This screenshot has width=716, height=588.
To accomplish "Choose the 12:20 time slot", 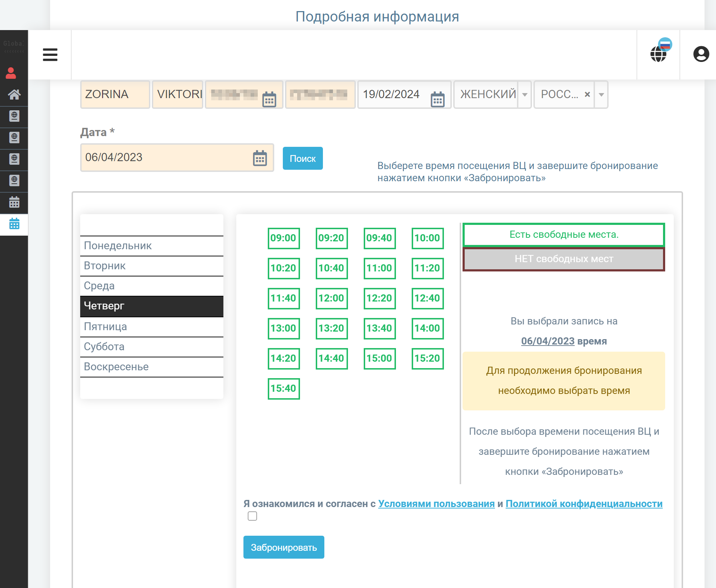I will pyautogui.click(x=379, y=298).
